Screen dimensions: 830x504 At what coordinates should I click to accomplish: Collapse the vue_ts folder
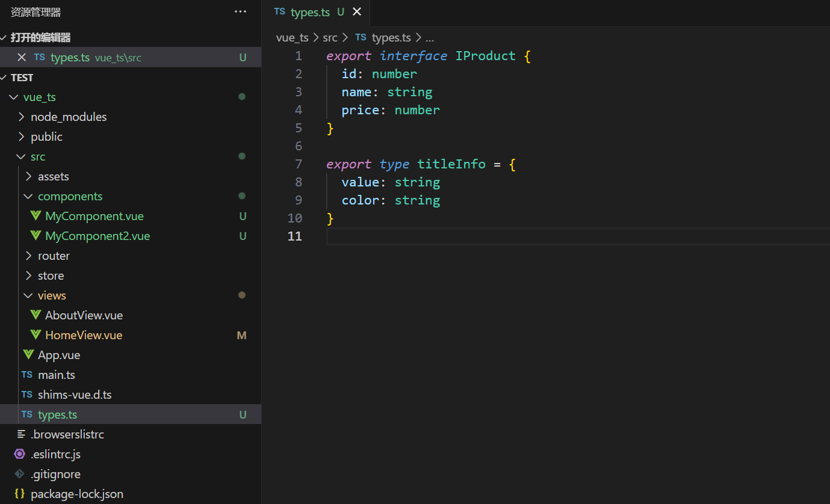(14, 97)
